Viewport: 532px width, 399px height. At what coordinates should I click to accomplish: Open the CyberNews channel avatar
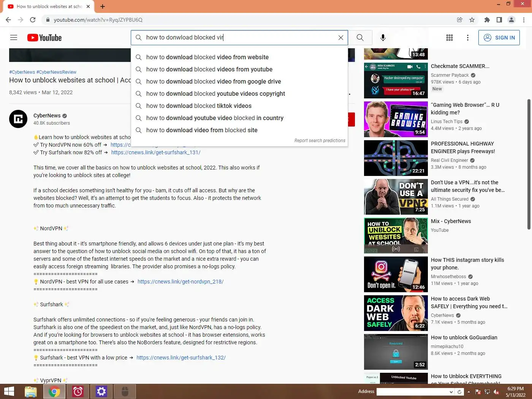(x=18, y=119)
